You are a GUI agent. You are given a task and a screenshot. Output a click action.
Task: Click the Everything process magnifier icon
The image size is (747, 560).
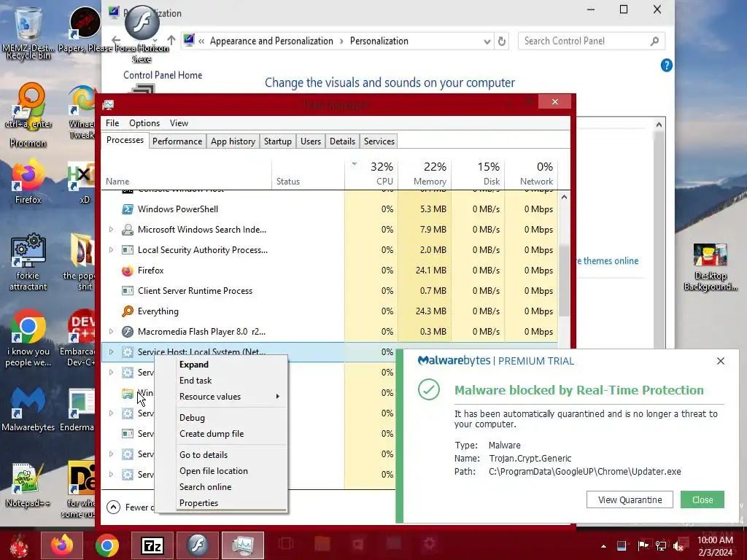pyautogui.click(x=127, y=311)
